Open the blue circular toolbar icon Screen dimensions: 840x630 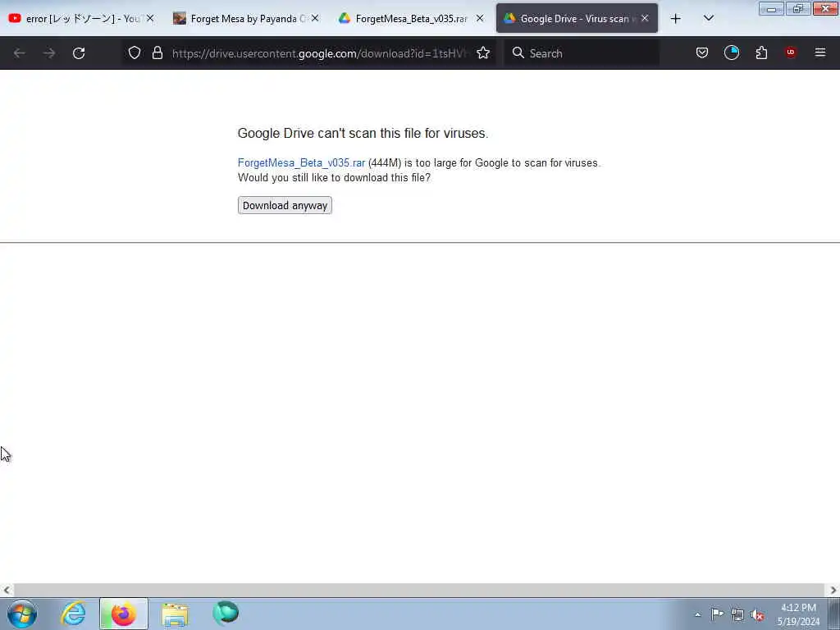coord(731,53)
